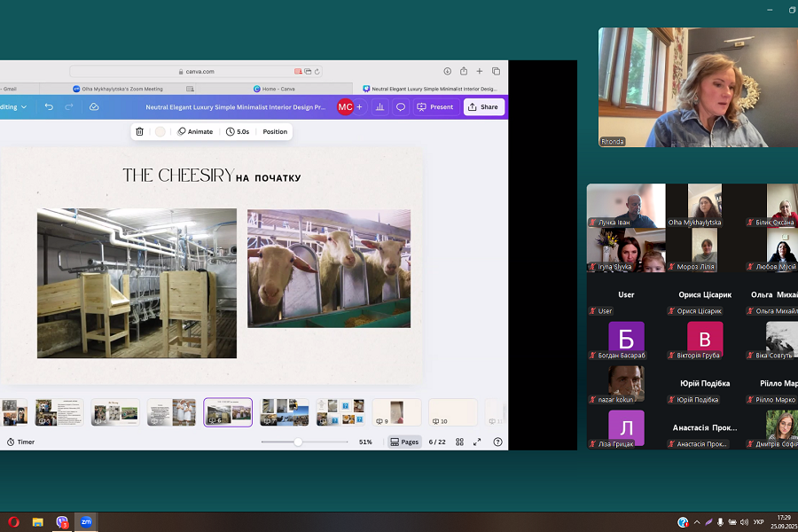
Task: Select page 9 thumbnail in the strip
Action: [396, 411]
